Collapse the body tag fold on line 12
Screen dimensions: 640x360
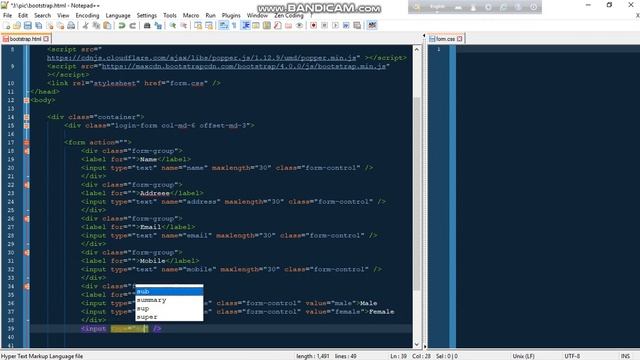pyautogui.click(x=27, y=100)
